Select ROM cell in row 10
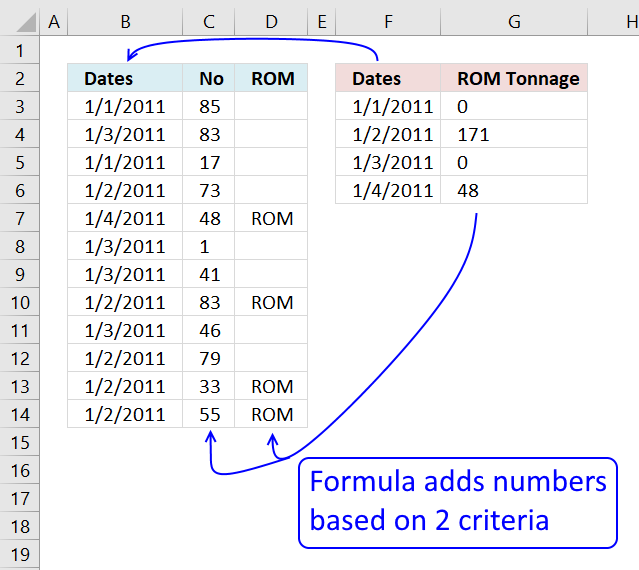639x570 pixels. (x=271, y=302)
